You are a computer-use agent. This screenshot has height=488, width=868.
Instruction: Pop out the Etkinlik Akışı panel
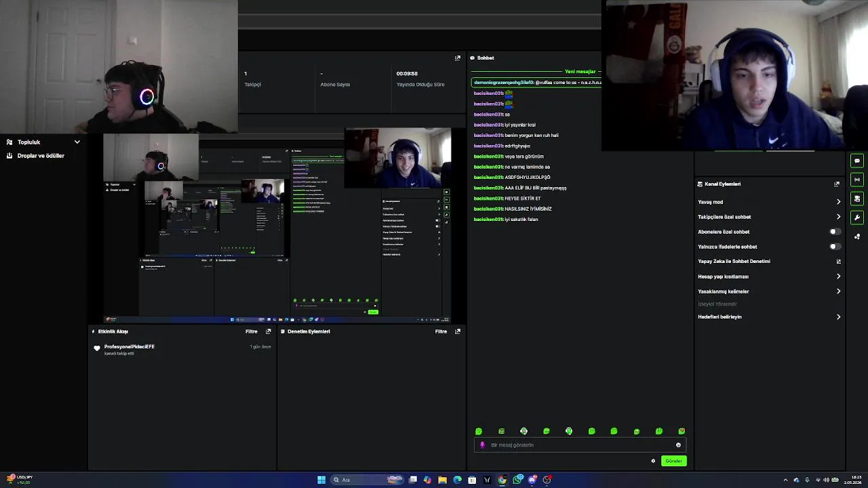[x=268, y=331]
